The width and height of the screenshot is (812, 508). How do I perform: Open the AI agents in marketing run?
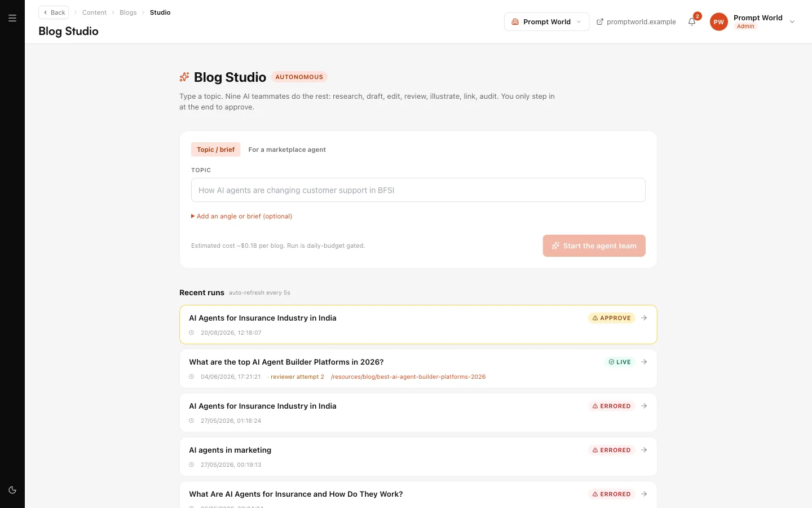(418, 457)
